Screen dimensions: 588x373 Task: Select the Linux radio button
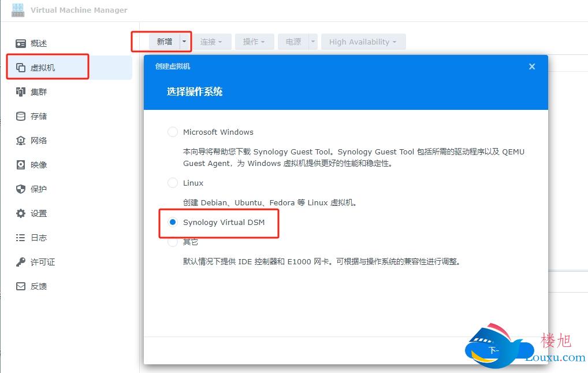173,183
